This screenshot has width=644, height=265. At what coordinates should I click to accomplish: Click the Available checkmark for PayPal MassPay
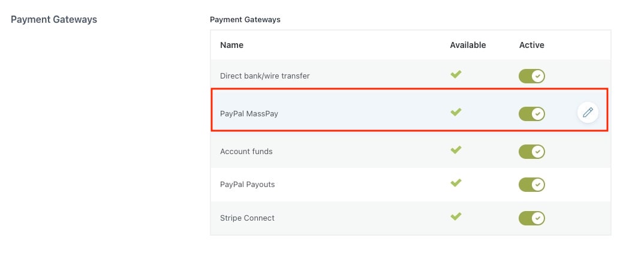point(456,112)
